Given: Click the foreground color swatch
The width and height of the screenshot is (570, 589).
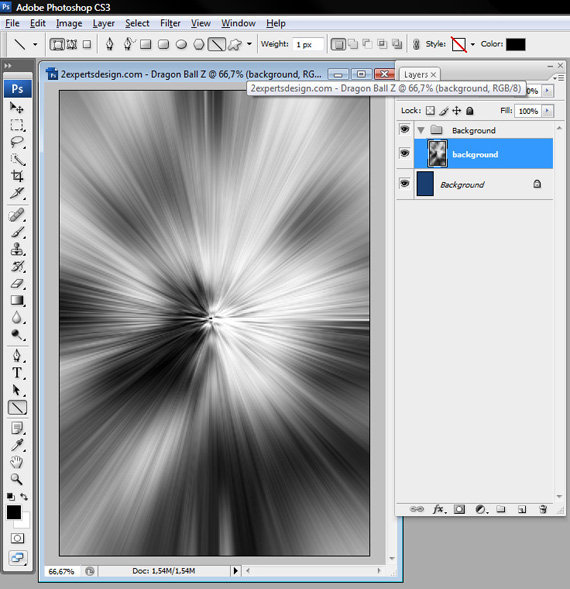Looking at the screenshot, I should [14, 512].
